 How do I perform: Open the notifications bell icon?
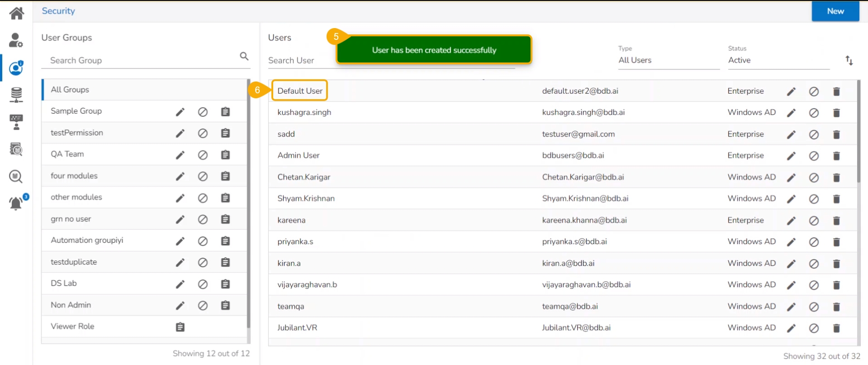16,203
